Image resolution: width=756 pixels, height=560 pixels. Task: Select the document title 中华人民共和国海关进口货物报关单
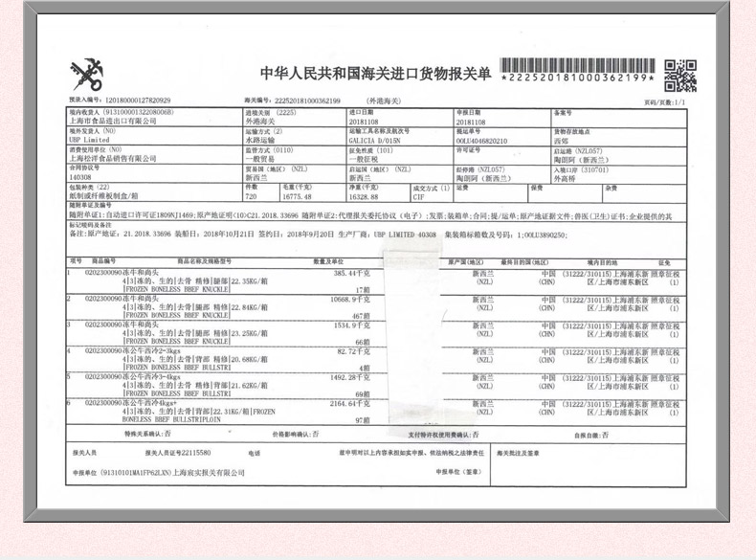tap(376, 74)
